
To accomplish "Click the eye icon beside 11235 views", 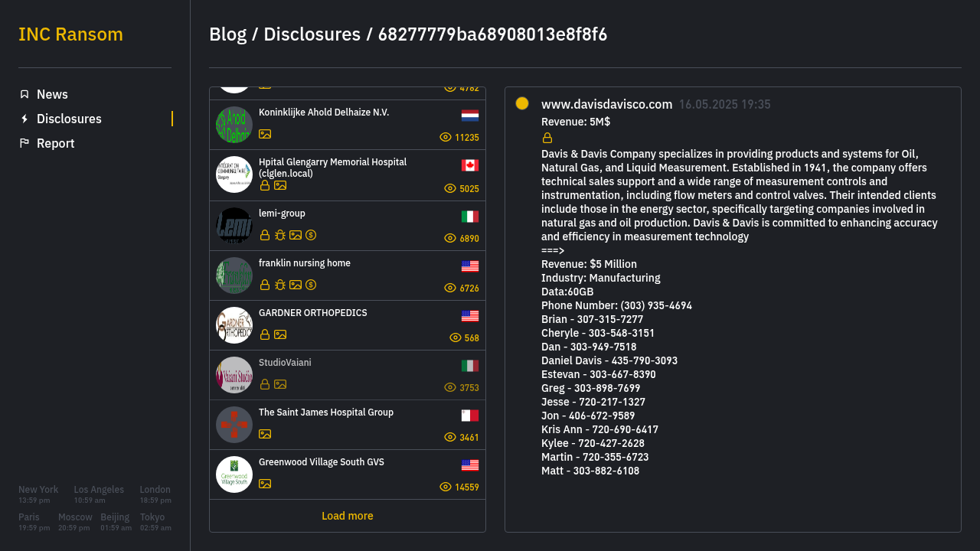I will [446, 138].
